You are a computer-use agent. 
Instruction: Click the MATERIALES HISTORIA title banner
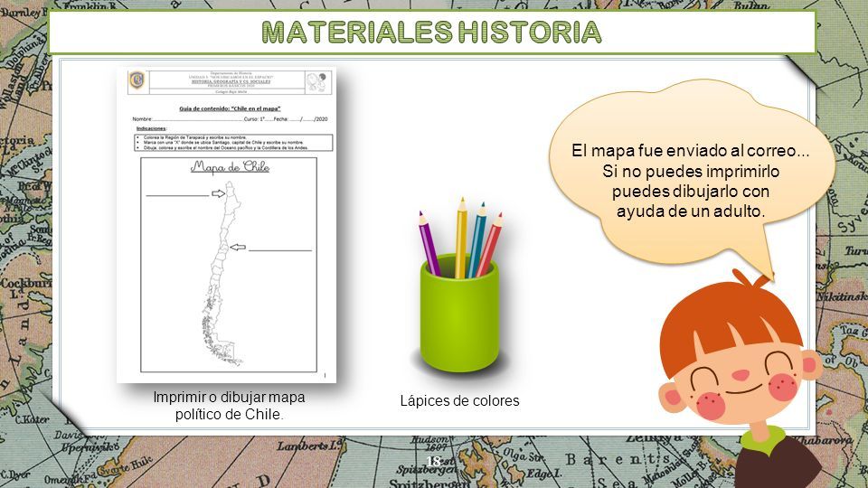tap(432, 33)
